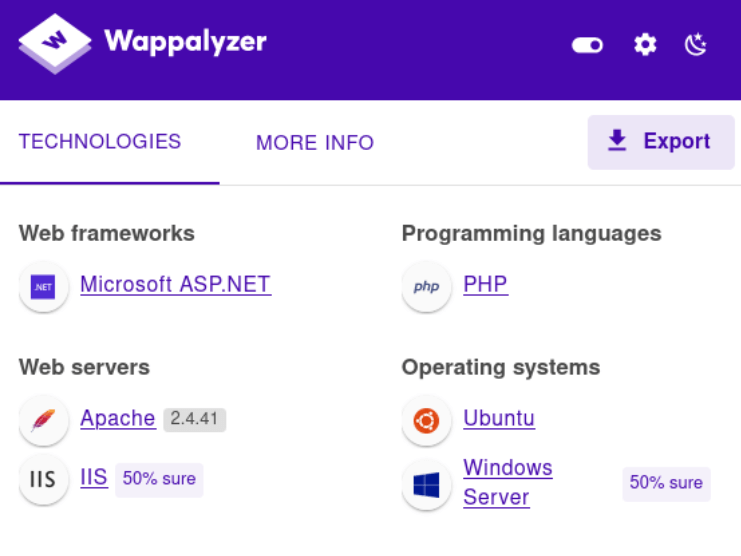Switch to dark mode moon icon

coord(696,45)
